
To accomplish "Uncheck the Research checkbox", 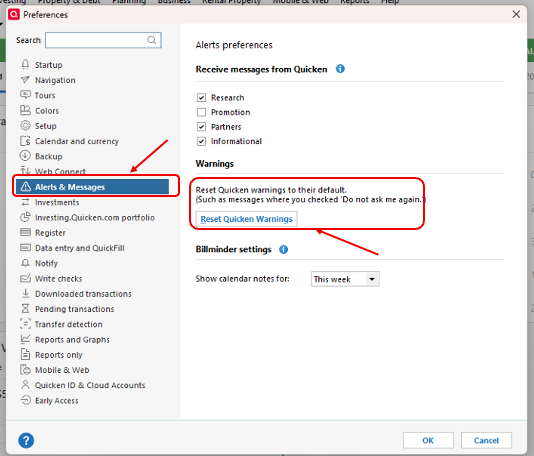I will [201, 98].
